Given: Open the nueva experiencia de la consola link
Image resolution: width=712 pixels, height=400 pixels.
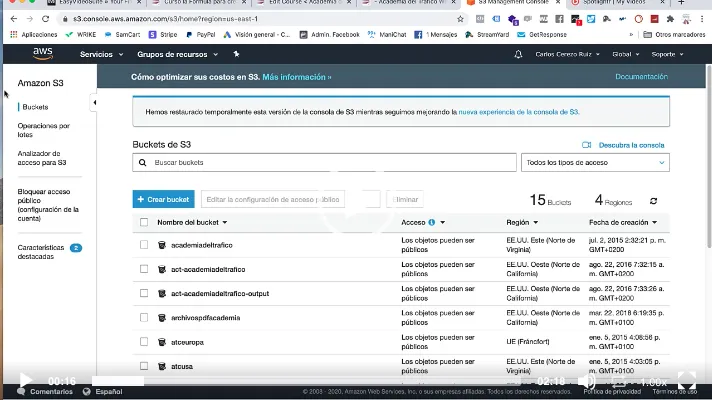Looking at the screenshot, I should click(x=519, y=112).
